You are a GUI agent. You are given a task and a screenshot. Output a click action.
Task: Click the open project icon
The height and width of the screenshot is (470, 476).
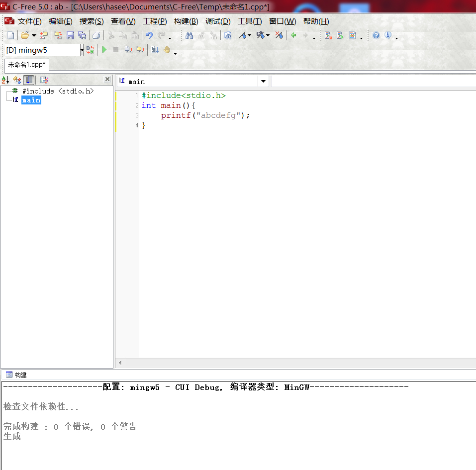click(x=44, y=35)
